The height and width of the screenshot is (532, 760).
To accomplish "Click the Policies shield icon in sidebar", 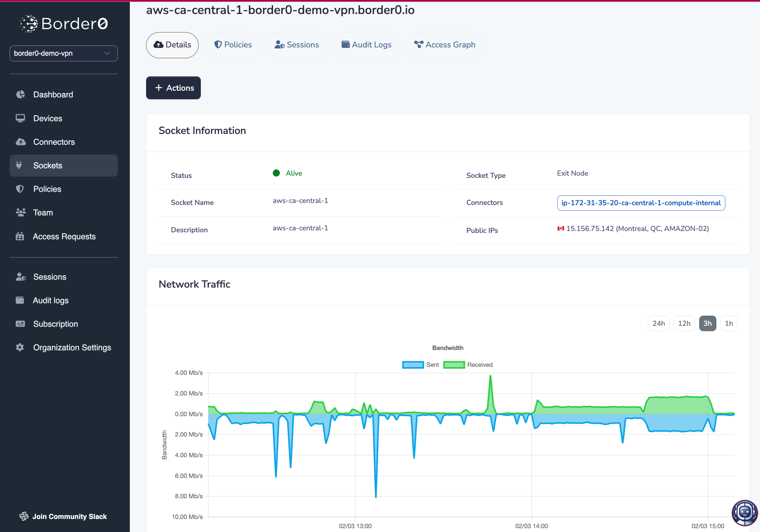I will (20, 189).
